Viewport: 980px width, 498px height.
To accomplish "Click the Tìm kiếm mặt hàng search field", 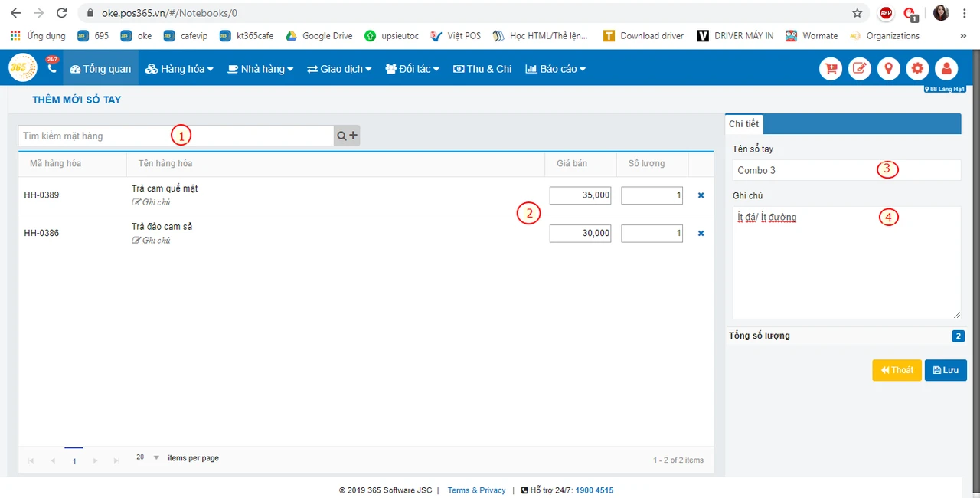I will click(176, 136).
